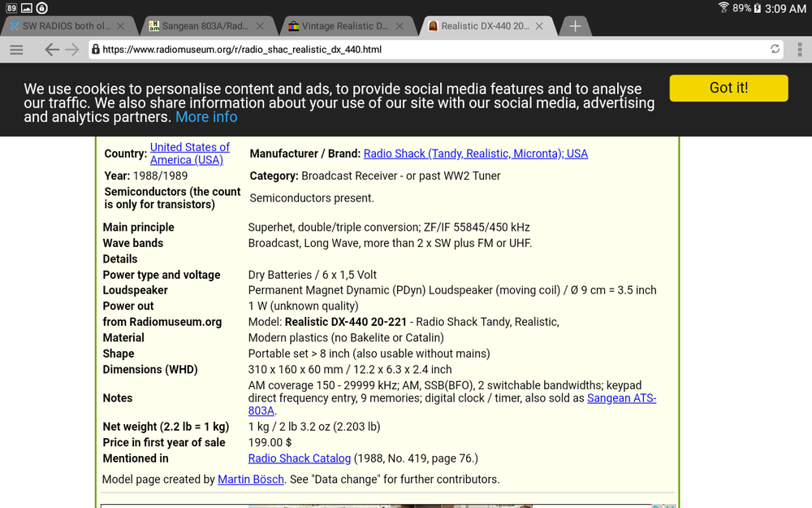Viewport: 812px width, 508px height.
Task: Select the Category Broadcast Receiver text
Action: [x=375, y=176]
